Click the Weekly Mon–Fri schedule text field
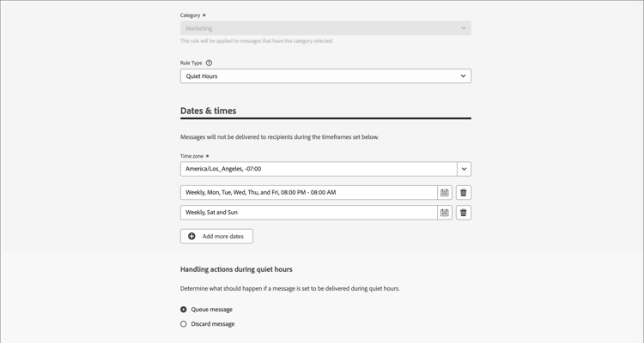This screenshot has height=343, width=644. [x=309, y=192]
